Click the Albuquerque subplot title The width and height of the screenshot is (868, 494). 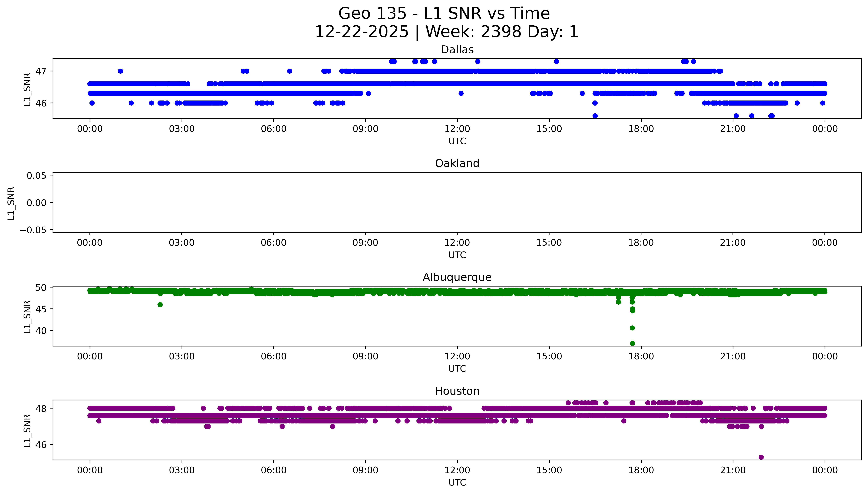pyautogui.click(x=457, y=277)
